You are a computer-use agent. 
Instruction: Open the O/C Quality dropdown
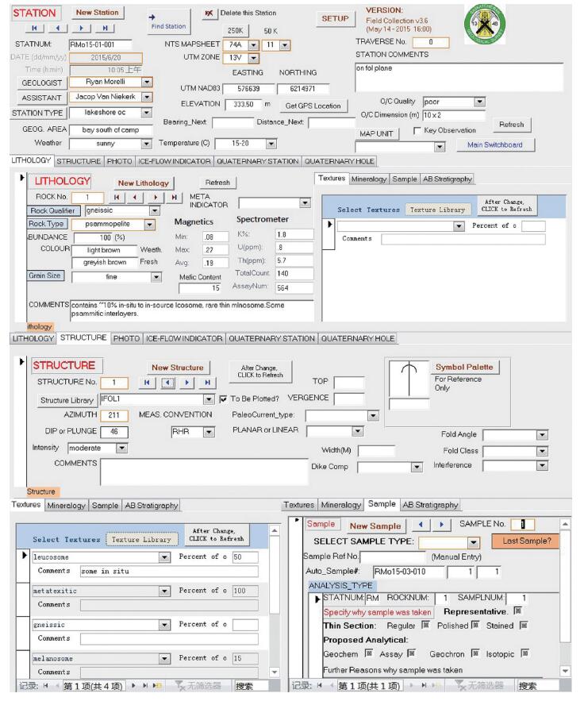coord(479,102)
